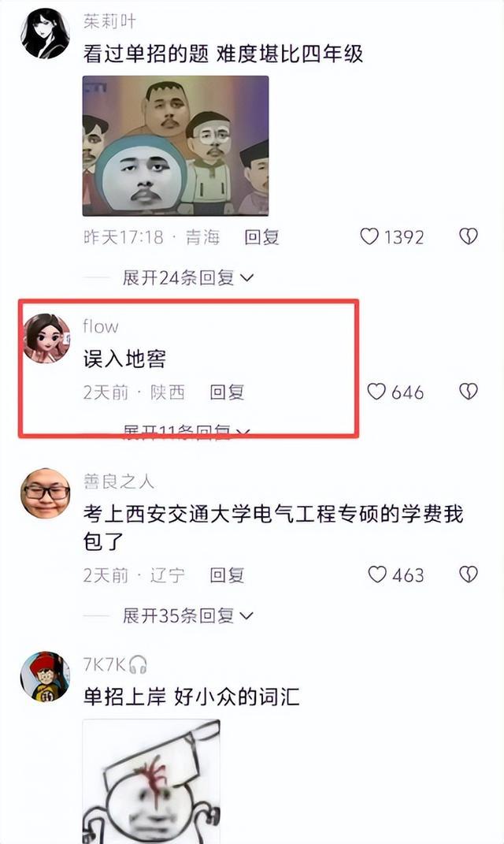This screenshot has width=504, height=844.
Task: Open 善良之人's avatar with glasses
Action: (x=45, y=493)
